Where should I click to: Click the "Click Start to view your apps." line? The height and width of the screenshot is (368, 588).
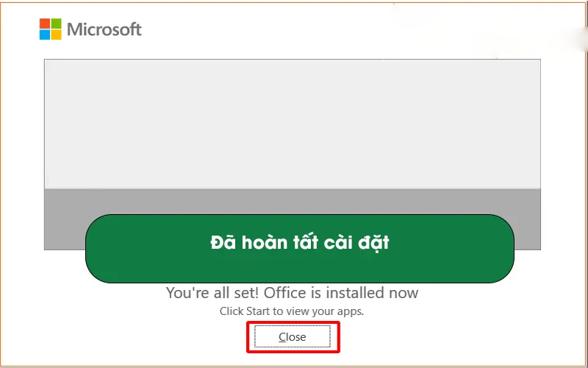(x=292, y=311)
